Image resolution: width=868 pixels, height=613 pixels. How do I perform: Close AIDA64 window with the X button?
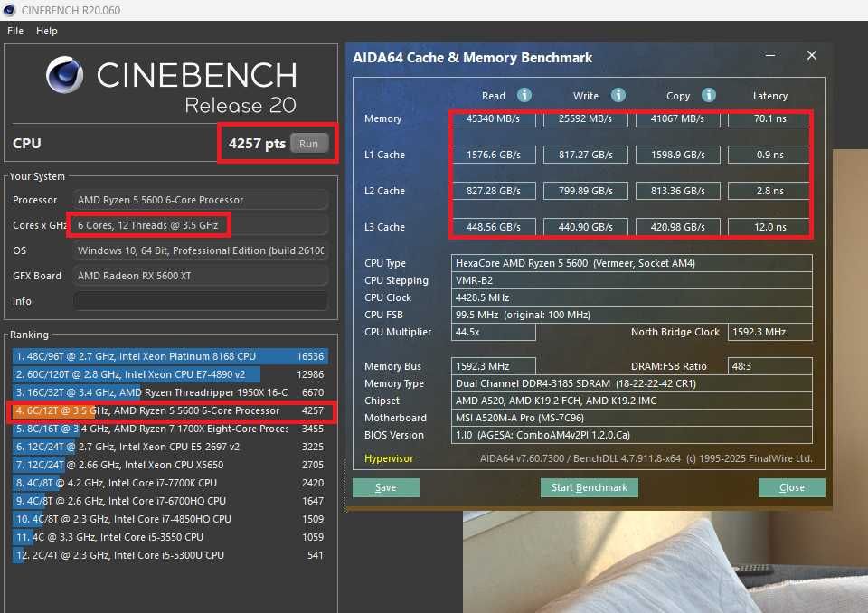pyautogui.click(x=812, y=55)
